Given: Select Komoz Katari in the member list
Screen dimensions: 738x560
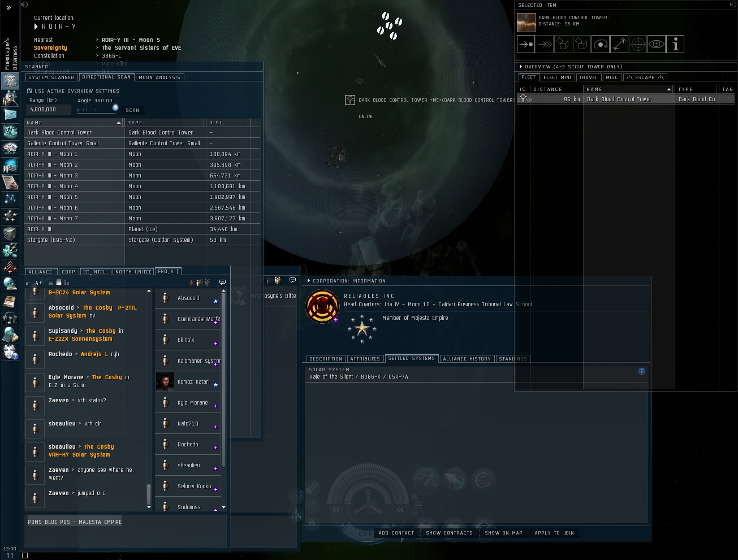Looking at the screenshot, I should (x=188, y=382).
